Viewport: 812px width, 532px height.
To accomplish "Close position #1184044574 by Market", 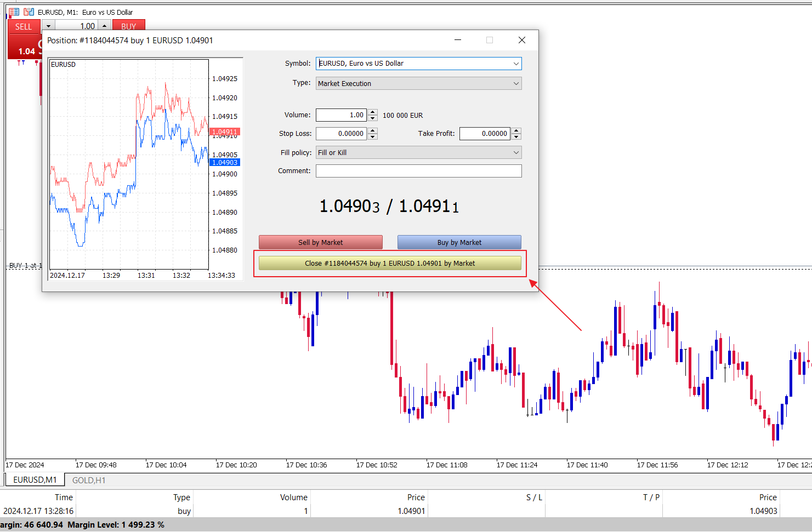I will 390,264.
